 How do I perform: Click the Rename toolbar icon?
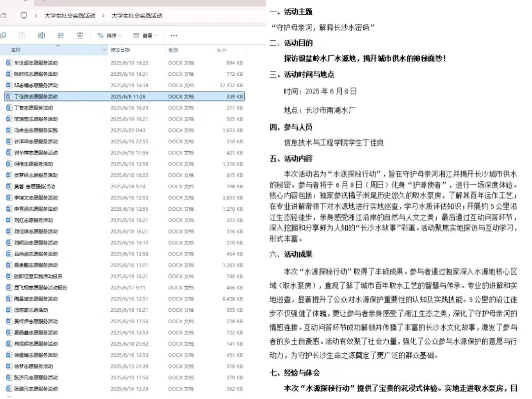pyautogui.click(x=41, y=35)
